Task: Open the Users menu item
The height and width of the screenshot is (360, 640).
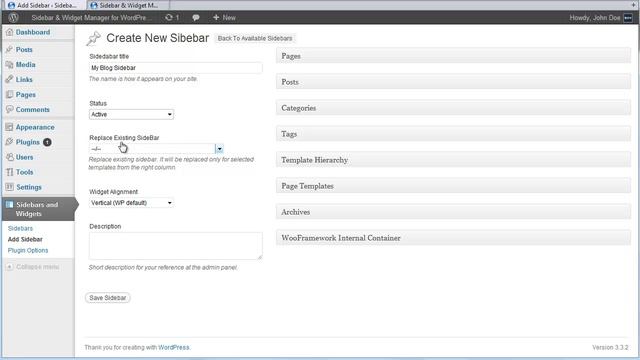Action: (x=24, y=157)
